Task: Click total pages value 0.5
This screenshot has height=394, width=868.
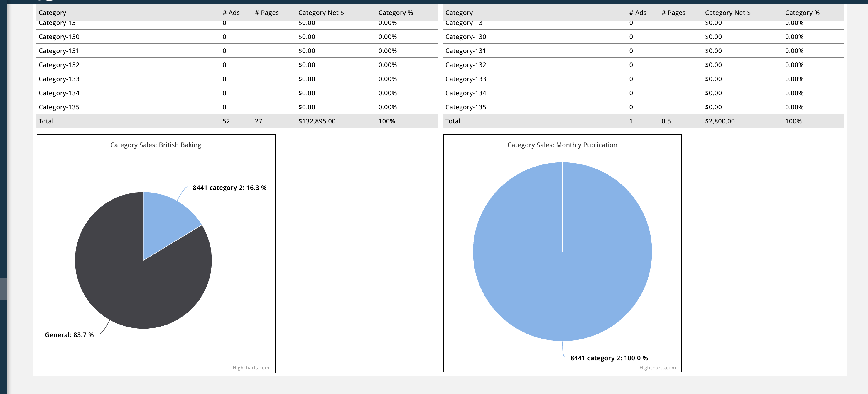Action: [x=666, y=121]
